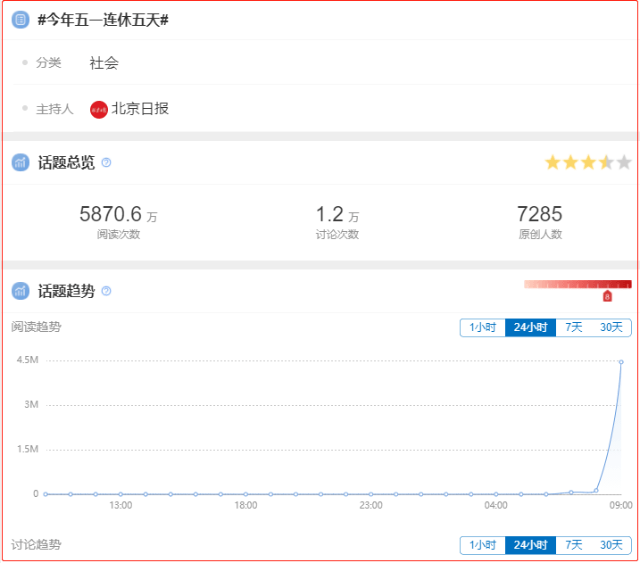Click the red marker under the heat bar
Screen dimensions: 640x563
[x=607, y=296]
